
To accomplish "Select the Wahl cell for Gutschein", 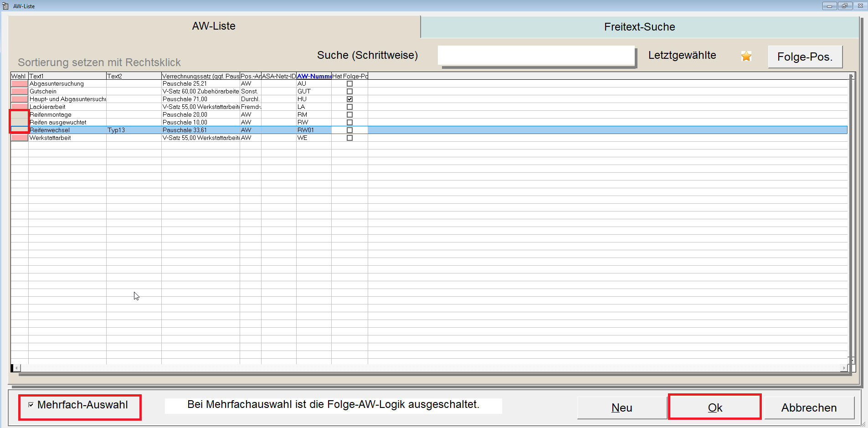I will (x=20, y=92).
